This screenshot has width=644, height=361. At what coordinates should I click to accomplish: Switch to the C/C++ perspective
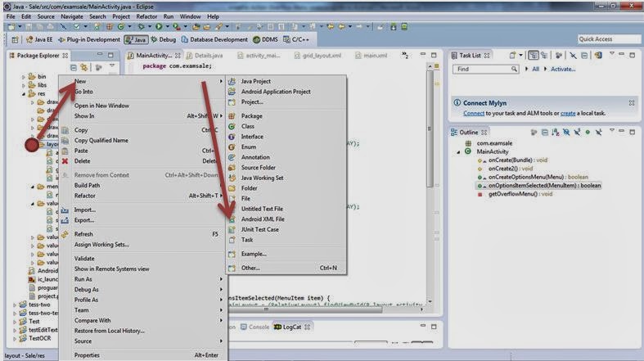point(296,39)
